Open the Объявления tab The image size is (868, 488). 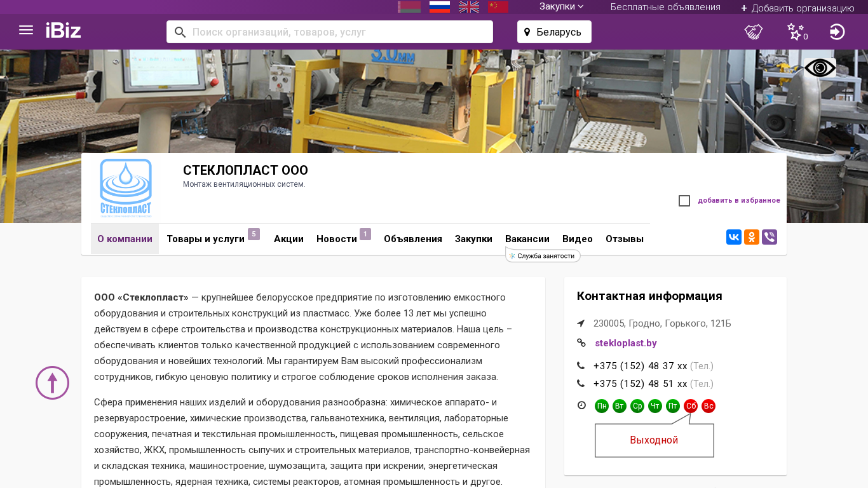(413, 239)
